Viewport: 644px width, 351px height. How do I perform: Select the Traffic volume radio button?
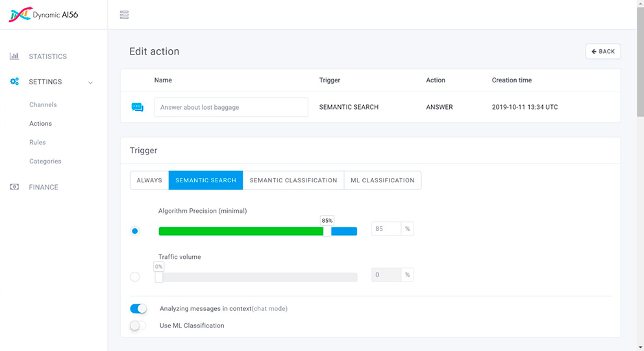(x=135, y=277)
